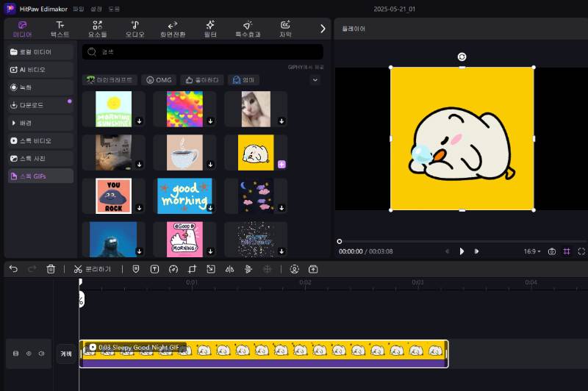The image size is (588, 391).
Task: Step to the next frame in player
Action: coord(476,251)
